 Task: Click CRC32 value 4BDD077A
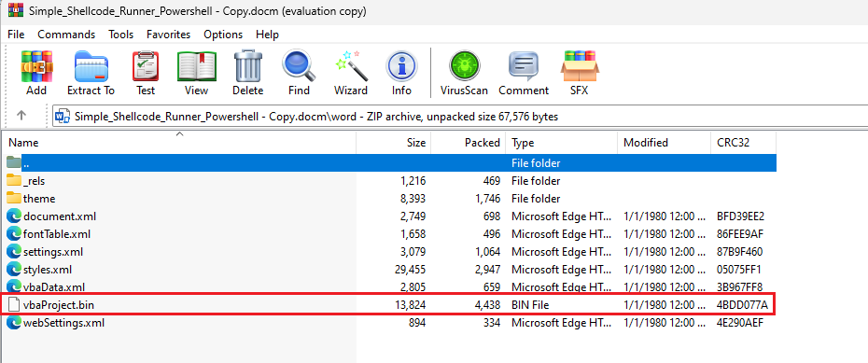pyautogui.click(x=742, y=305)
